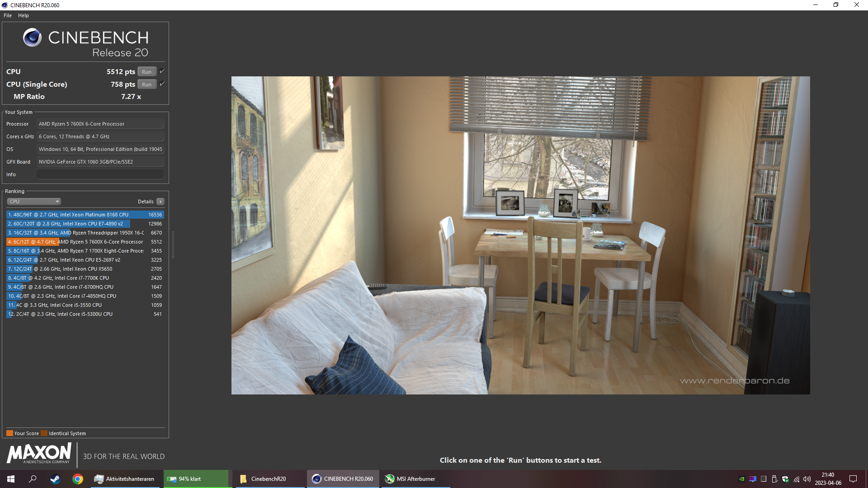Toggle the CPU test checkbox
Screen dimensions: 868x488
[x=162, y=71]
